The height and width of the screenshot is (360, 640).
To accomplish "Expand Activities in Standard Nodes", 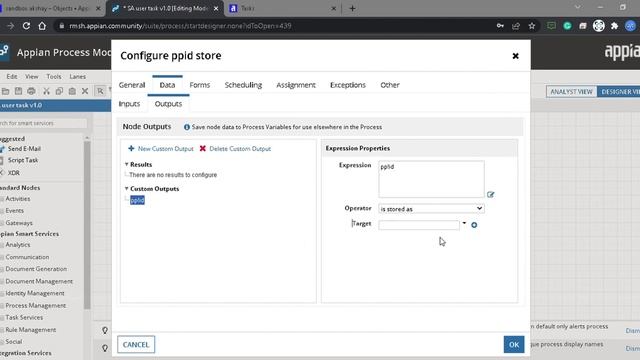I will [x=18, y=199].
